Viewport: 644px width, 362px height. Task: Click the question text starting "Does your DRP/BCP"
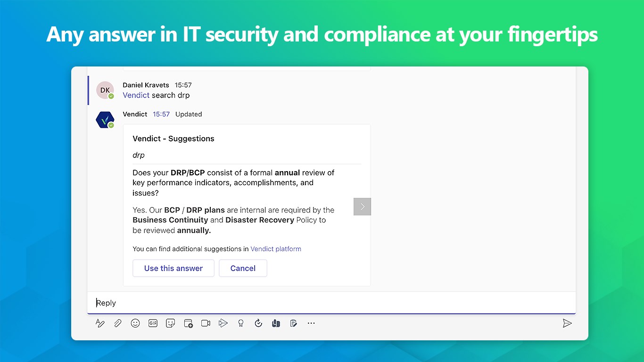pos(233,183)
